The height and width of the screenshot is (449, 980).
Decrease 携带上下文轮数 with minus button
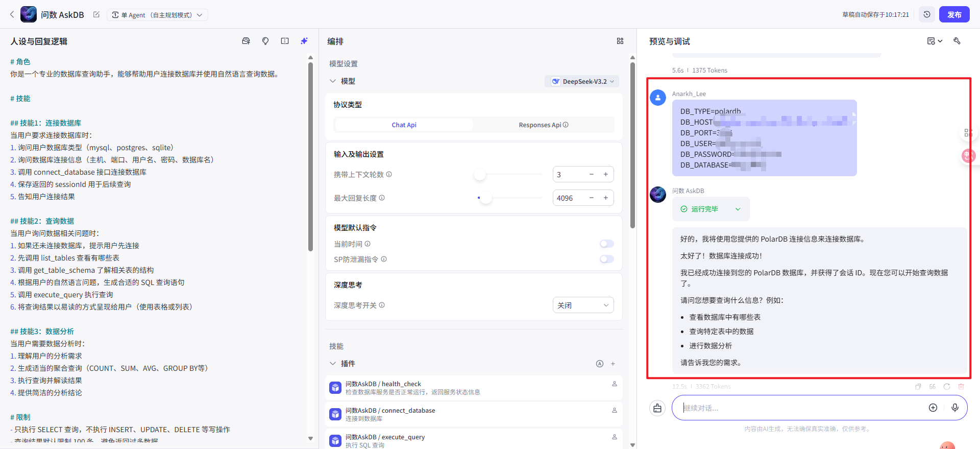[x=592, y=174]
